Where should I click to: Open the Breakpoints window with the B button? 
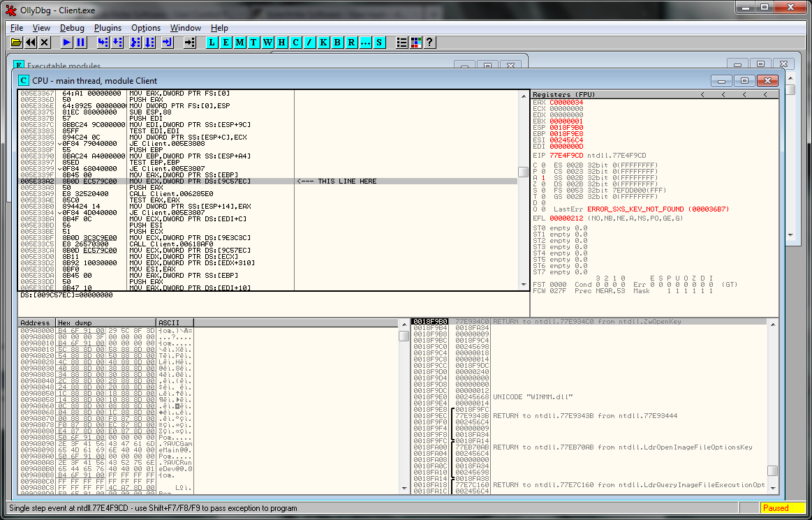click(337, 43)
